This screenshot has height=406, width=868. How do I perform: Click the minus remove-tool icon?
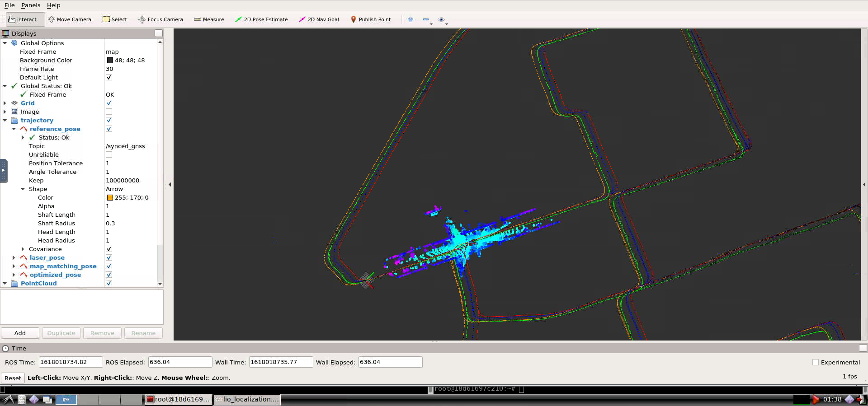pyautogui.click(x=426, y=19)
